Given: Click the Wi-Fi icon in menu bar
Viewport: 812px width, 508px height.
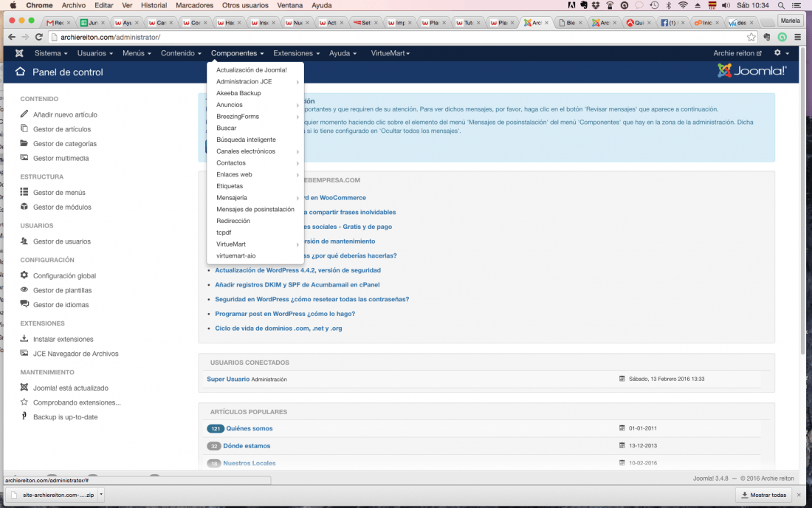Looking at the screenshot, I should point(683,5).
